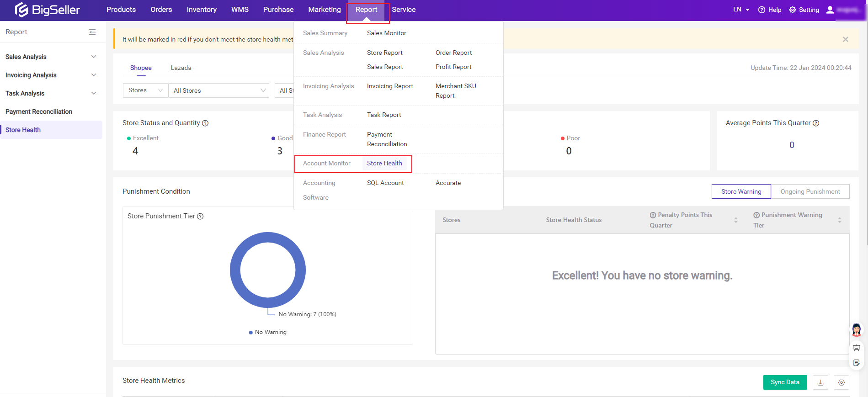Dismiss the yellow notice banner
The width and height of the screenshot is (868, 397).
pyautogui.click(x=845, y=39)
